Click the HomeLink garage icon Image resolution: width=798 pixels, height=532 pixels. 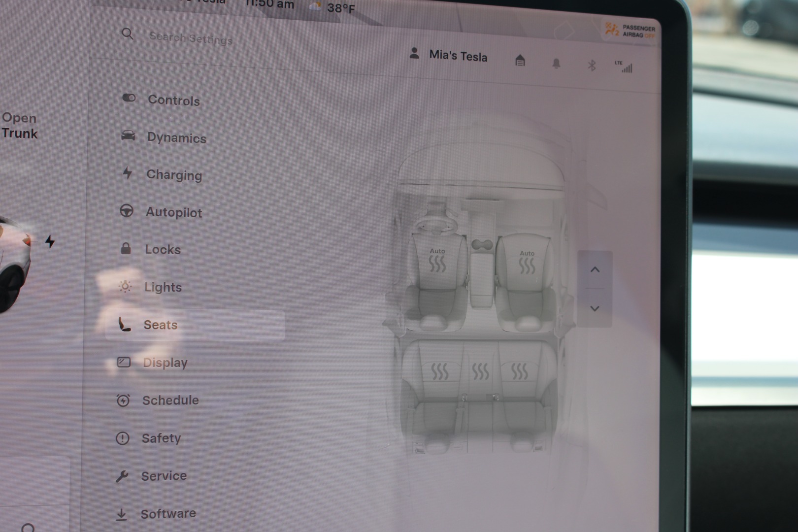[x=520, y=61]
